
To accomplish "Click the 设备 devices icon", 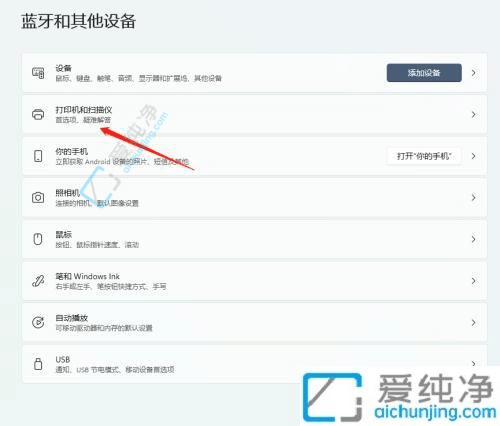I will click(38, 73).
